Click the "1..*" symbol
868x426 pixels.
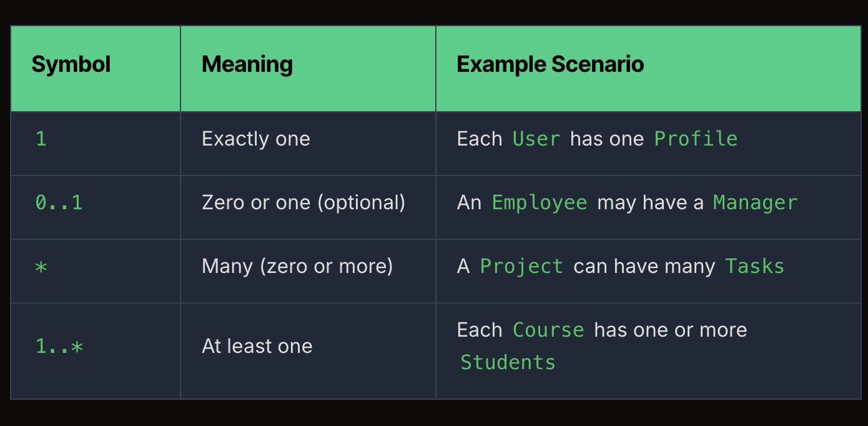pyautogui.click(x=59, y=347)
